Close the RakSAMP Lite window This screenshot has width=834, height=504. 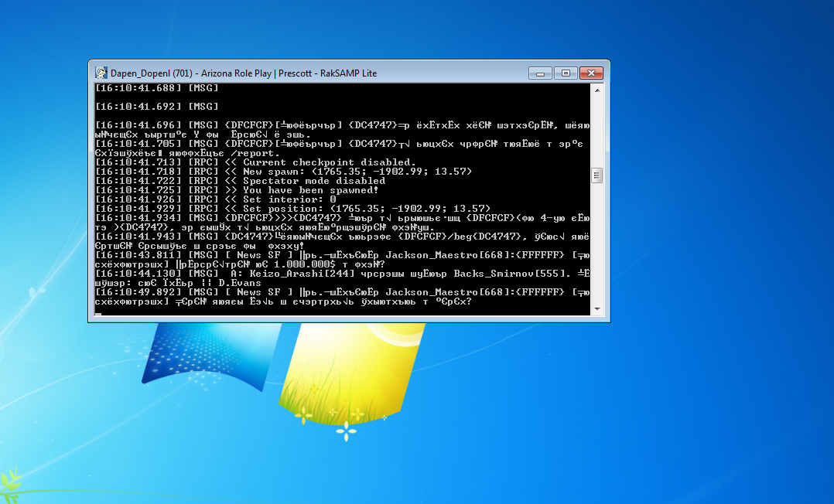(x=591, y=73)
